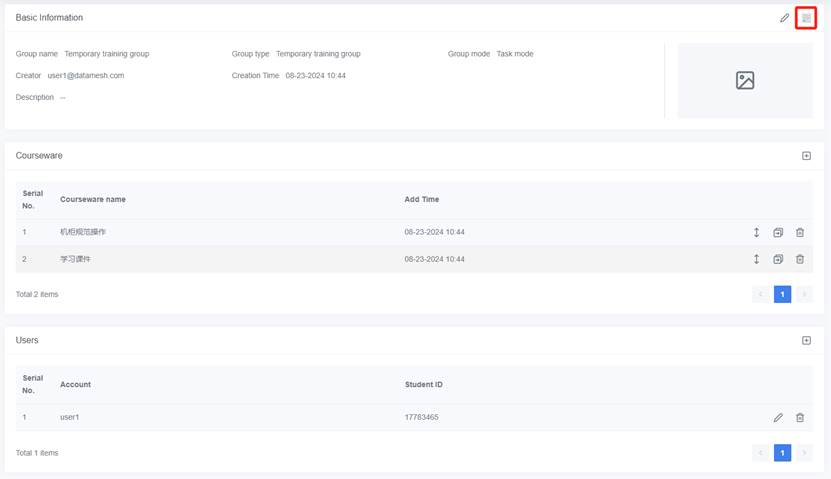Click the edit pencil in Basic Information

coord(785,18)
